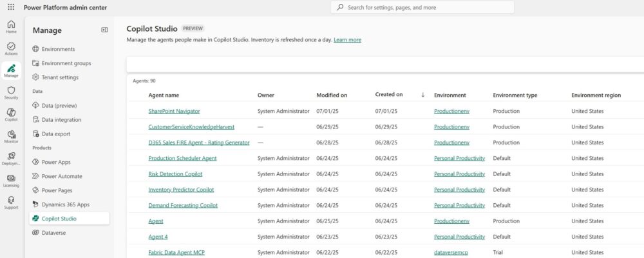Click the Data (preview) icon
644x258 pixels.
(35, 105)
